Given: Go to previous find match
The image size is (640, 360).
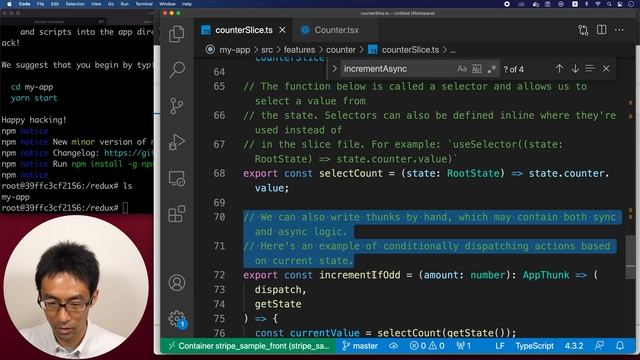Looking at the screenshot, I should pyautogui.click(x=559, y=69).
